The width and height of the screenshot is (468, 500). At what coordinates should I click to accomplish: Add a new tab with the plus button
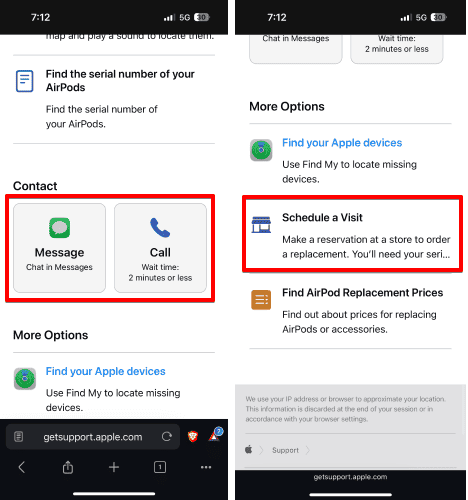114,467
